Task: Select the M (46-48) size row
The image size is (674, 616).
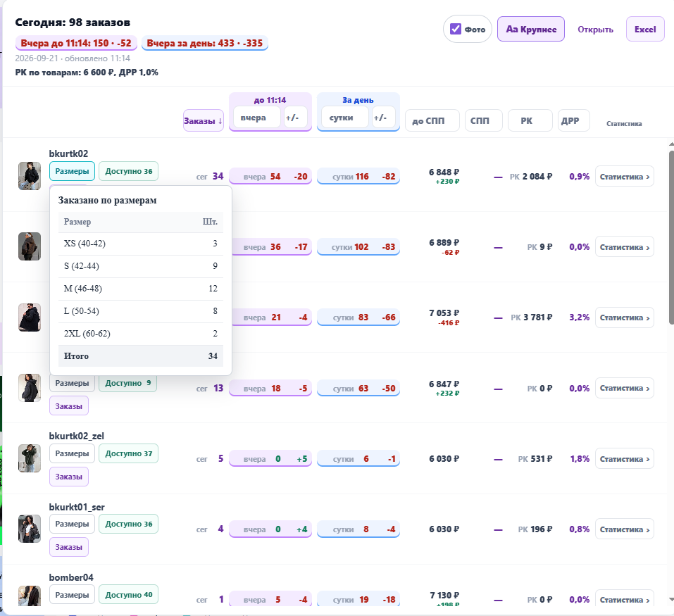Action: point(141,289)
